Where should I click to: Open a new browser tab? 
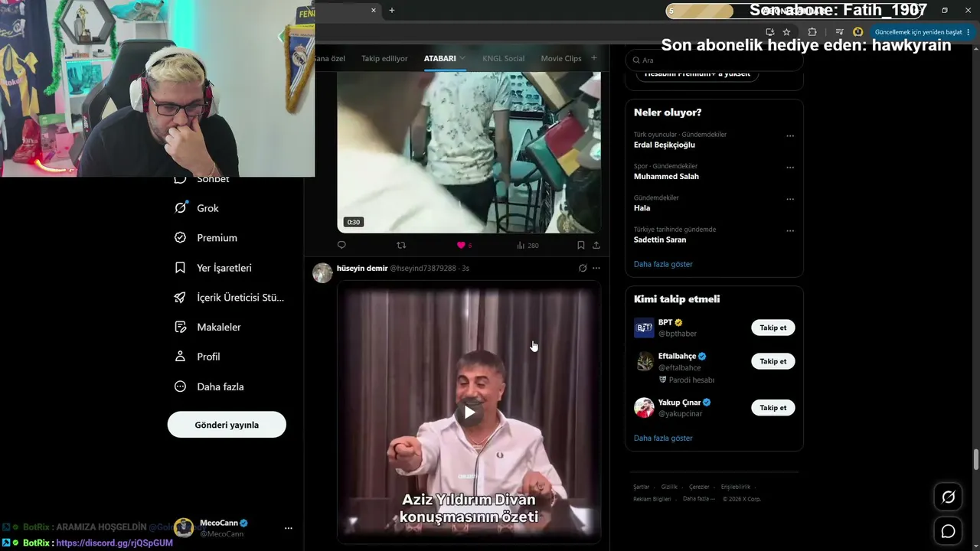[x=392, y=10]
